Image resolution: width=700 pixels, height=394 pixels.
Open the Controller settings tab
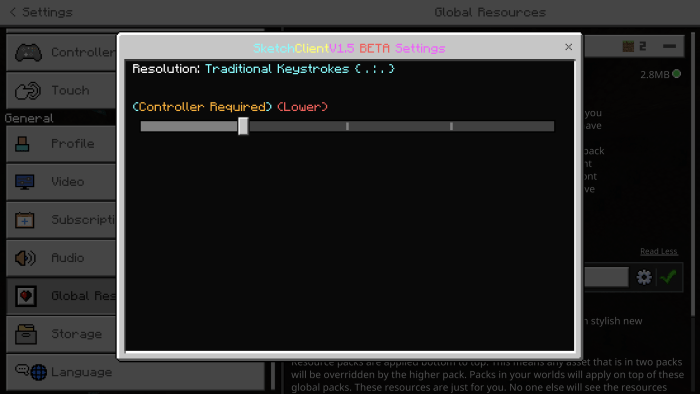pyautogui.click(x=61, y=52)
